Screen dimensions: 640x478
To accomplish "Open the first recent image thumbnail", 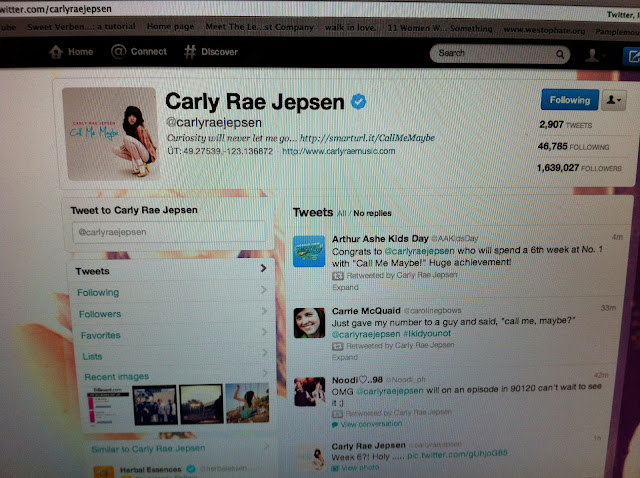I will pyautogui.click(x=108, y=405).
